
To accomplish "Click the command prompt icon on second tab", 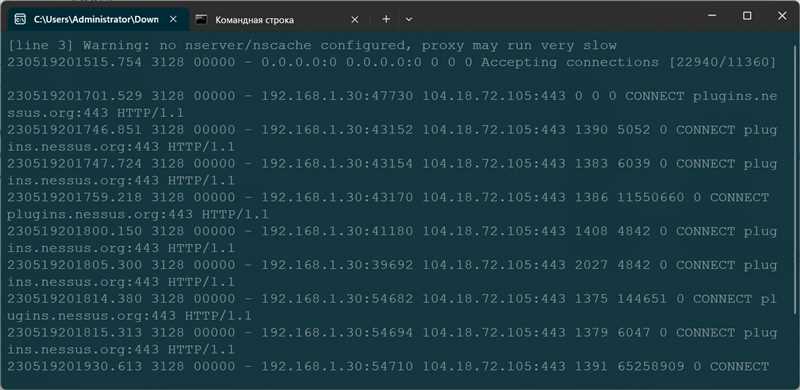I will [202, 20].
